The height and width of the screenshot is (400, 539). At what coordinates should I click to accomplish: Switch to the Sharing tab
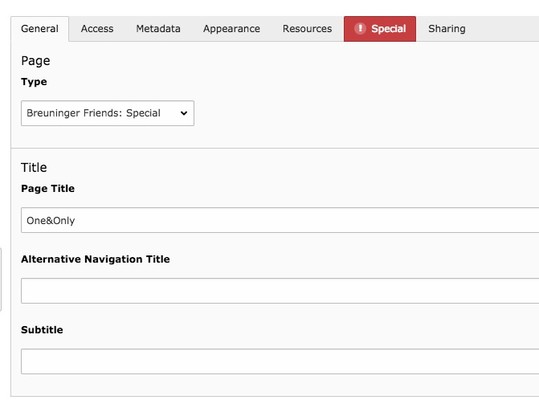click(x=447, y=29)
